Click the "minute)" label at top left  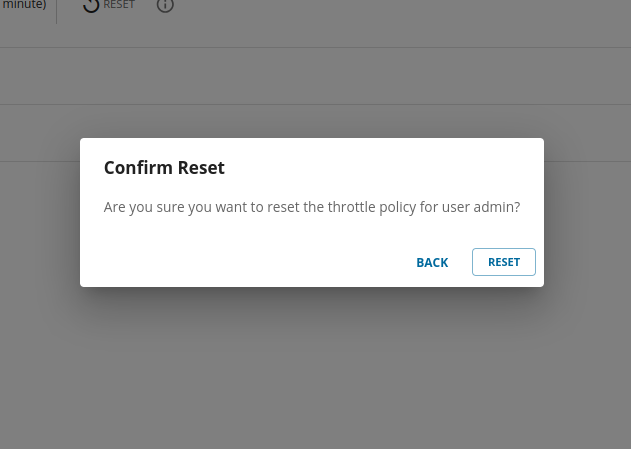tap(24, 5)
